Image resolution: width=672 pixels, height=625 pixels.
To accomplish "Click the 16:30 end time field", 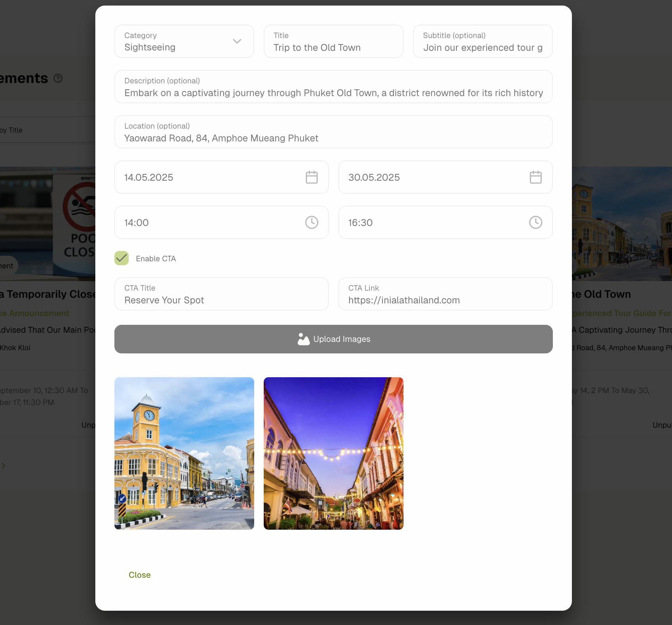I will point(433,223).
